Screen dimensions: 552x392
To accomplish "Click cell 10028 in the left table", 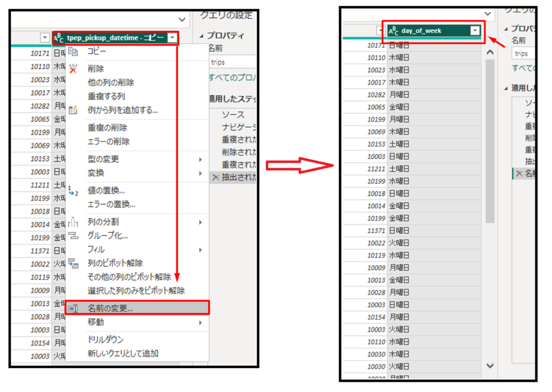I will pos(32,317).
